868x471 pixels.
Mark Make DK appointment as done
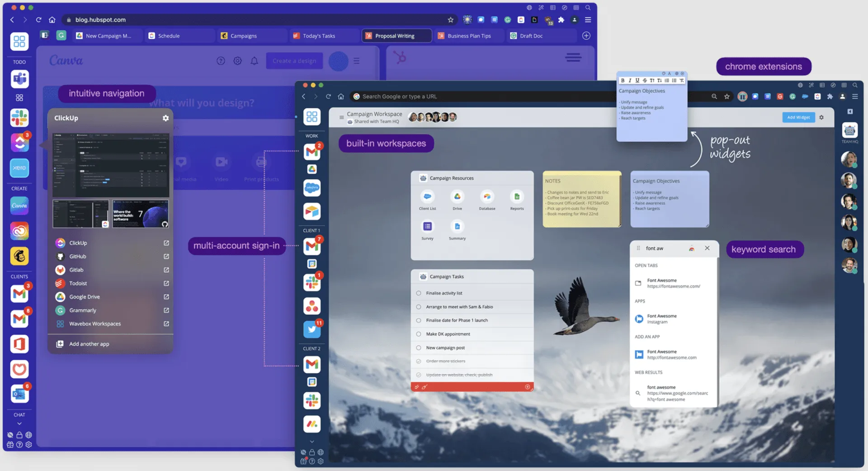click(419, 334)
